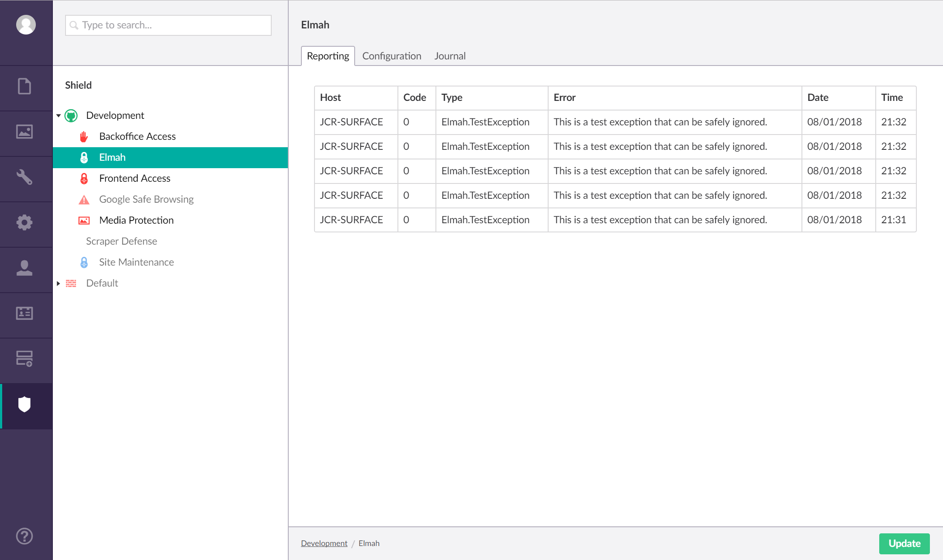943x560 pixels.
Task: Switch to the Configuration tab
Action: click(392, 56)
